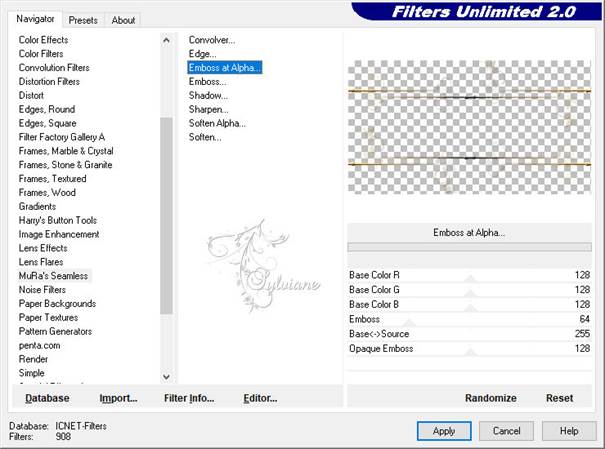Select Pattern Generators category
Viewport: 605px width, 449px height.
55,331
